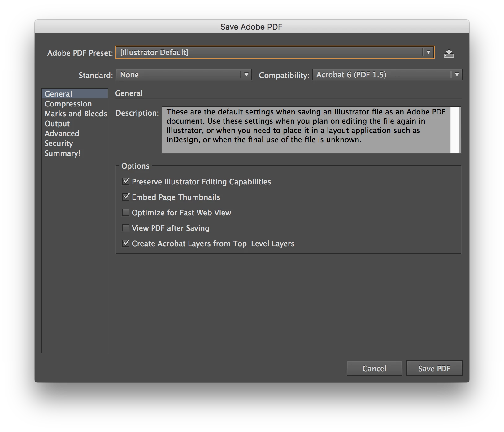This screenshot has height=432, width=504.
Task: Go to the Output section
Action: pos(75,123)
